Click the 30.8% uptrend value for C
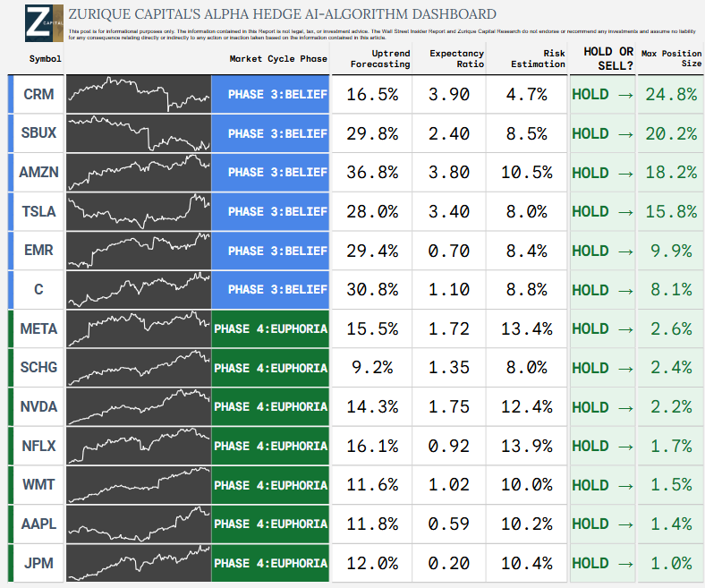Image resolution: width=705 pixels, height=588 pixels. pos(372,290)
